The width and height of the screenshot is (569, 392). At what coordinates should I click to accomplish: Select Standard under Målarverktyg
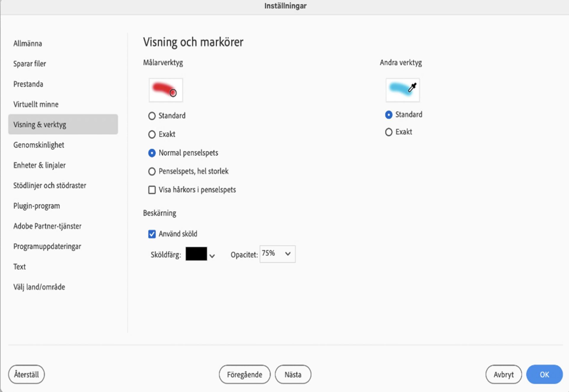tap(152, 116)
